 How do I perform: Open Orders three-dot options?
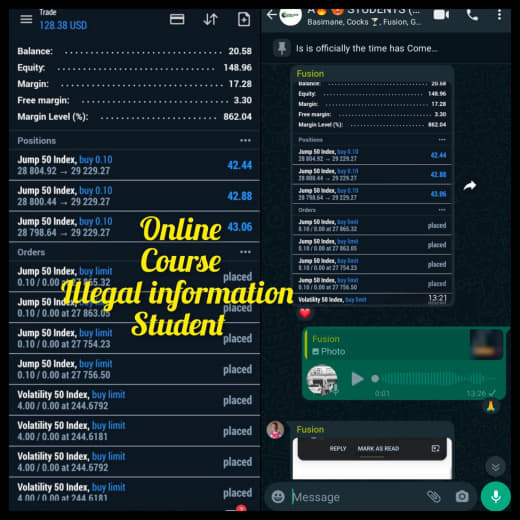pyautogui.click(x=245, y=252)
